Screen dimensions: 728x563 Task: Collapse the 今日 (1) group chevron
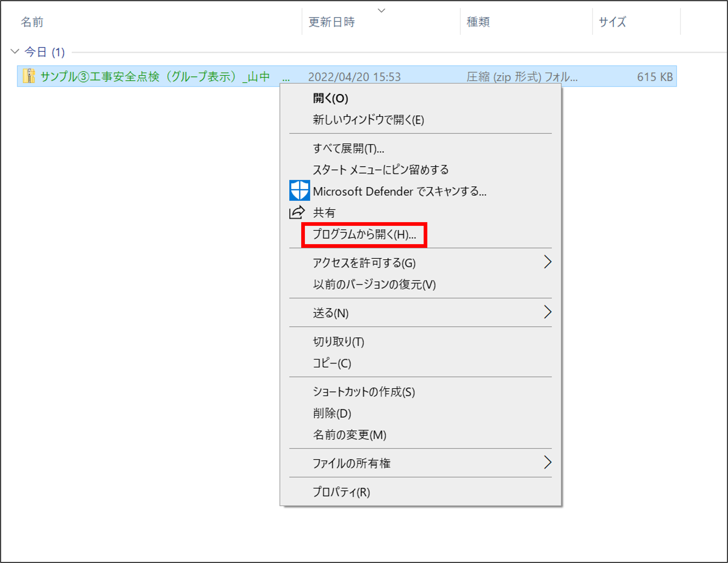pos(15,51)
